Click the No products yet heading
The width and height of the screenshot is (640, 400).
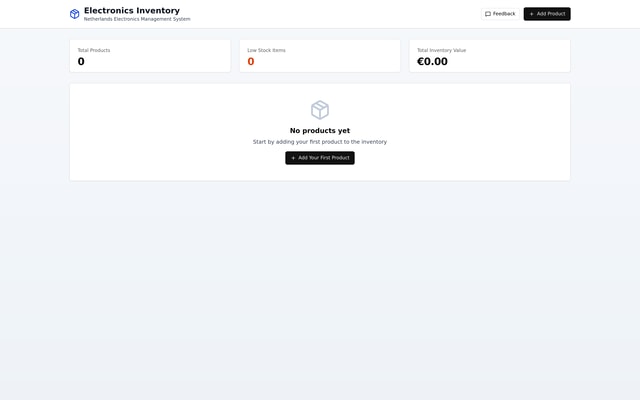[x=320, y=131]
